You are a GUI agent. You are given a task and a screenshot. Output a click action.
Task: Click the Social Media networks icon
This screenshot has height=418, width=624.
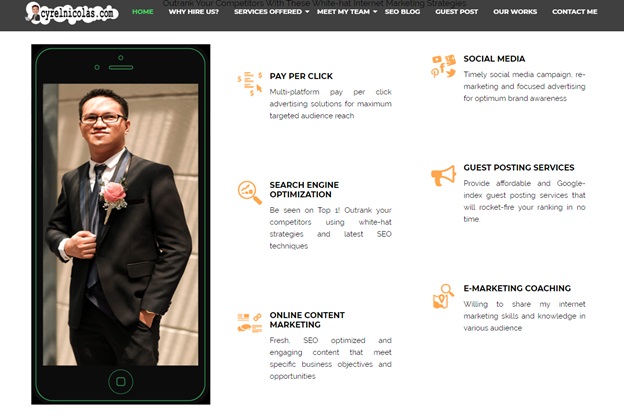pyautogui.click(x=443, y=66)
